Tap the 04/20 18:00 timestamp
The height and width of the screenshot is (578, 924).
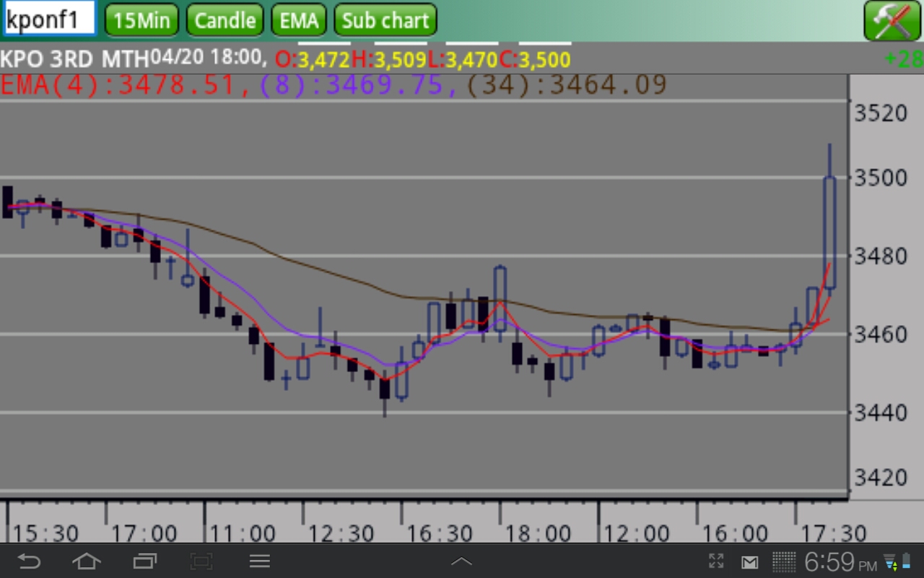click(x=208, y=56)
